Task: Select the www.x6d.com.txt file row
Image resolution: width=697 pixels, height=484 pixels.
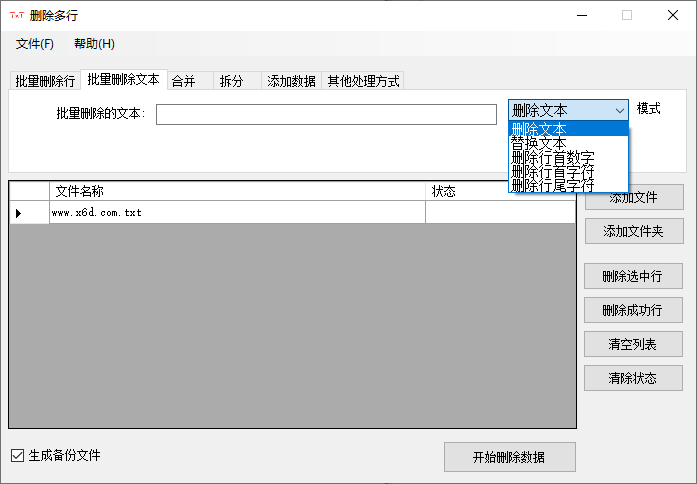Action: click(237, 213)
